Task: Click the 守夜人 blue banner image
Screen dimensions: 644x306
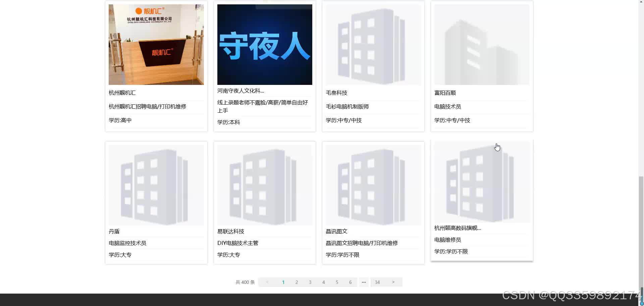Action: click(x=264, y=44)
